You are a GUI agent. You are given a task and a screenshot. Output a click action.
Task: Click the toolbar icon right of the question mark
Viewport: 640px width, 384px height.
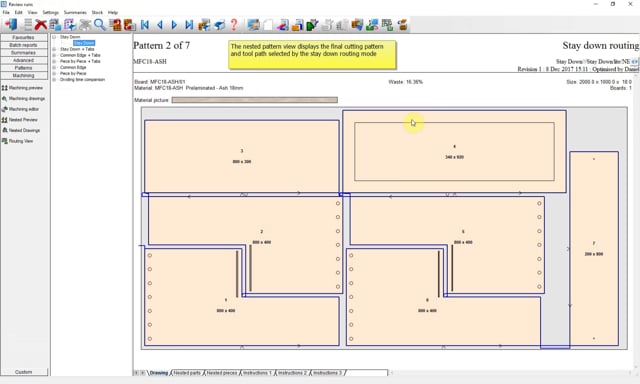[253, 25]
